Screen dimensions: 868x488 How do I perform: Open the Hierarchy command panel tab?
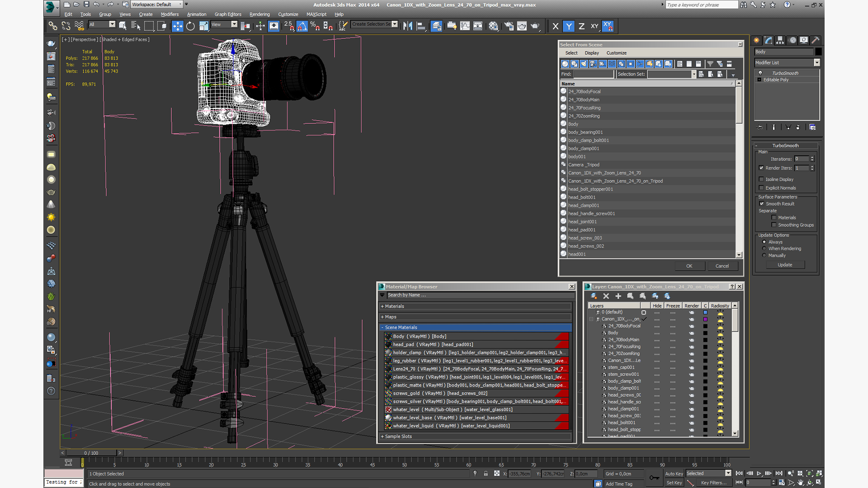(780, 40)
